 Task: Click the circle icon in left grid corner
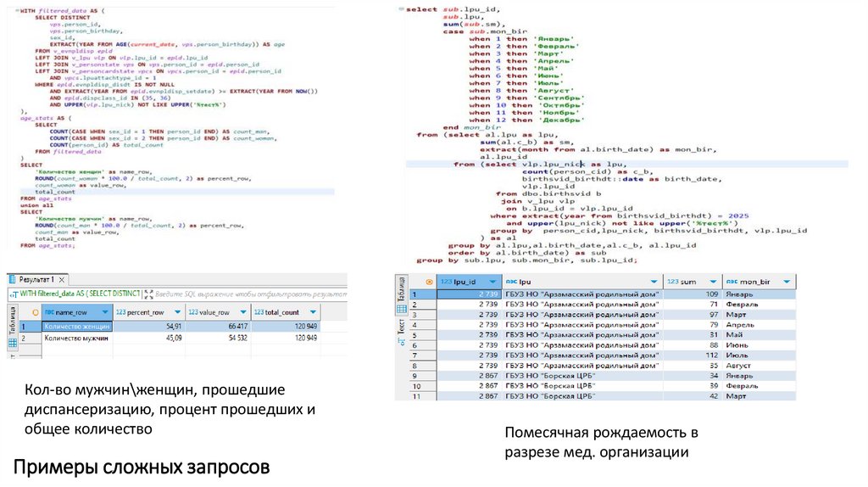coord(35,312)
